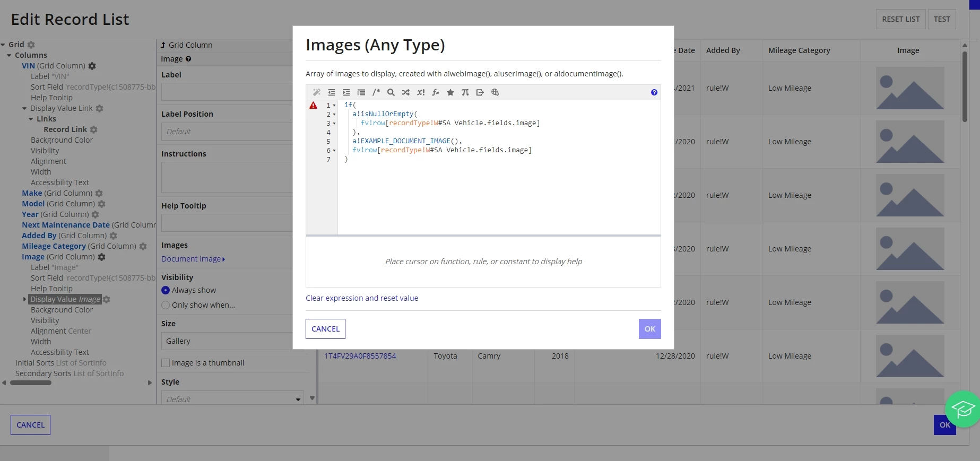Click the magic wand format icon
The width and height of the screenshot is (980, 461).
click(x=317, y=92)
